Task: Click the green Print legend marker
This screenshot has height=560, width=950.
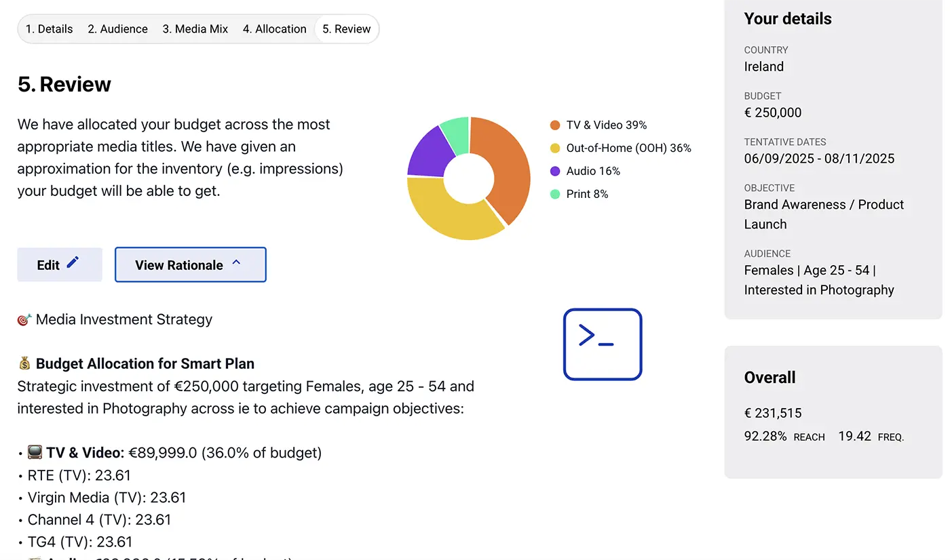Action: coord(554,194)
